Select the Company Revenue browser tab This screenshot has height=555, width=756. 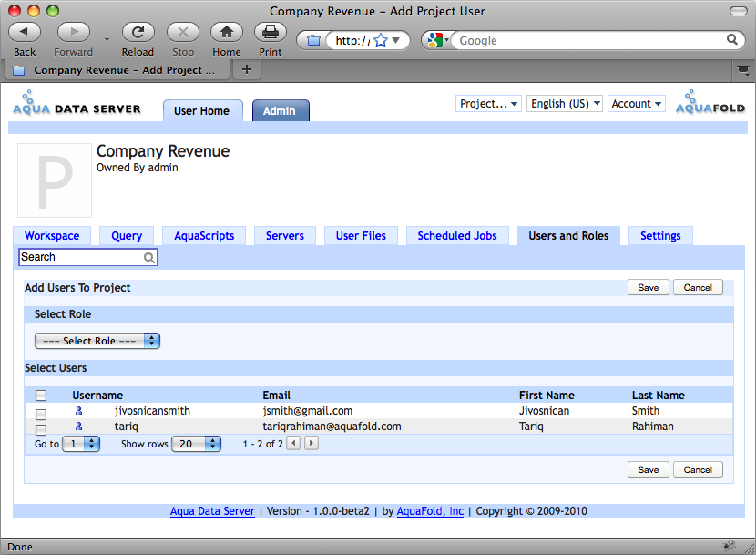[x=116, y=70]
